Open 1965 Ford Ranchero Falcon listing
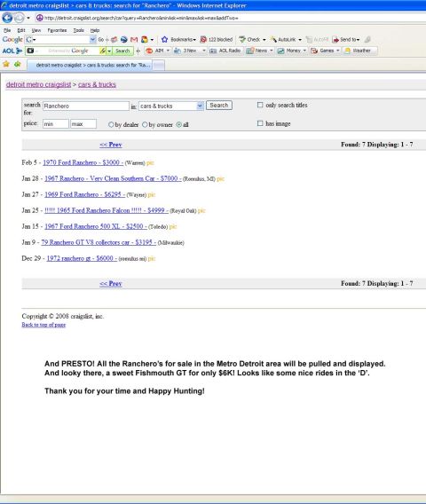The height and width of the screenshot is (504, 426). (106, 210)
